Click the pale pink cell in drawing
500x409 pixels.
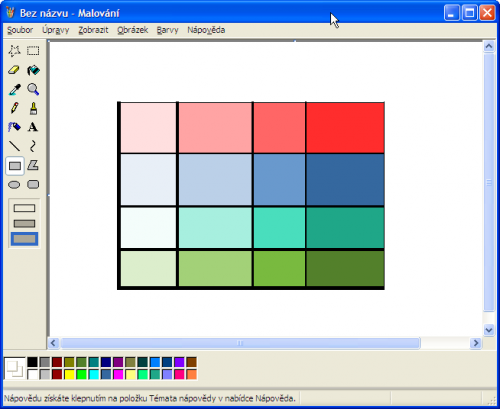pyautogui.click(x=148, y=128)
